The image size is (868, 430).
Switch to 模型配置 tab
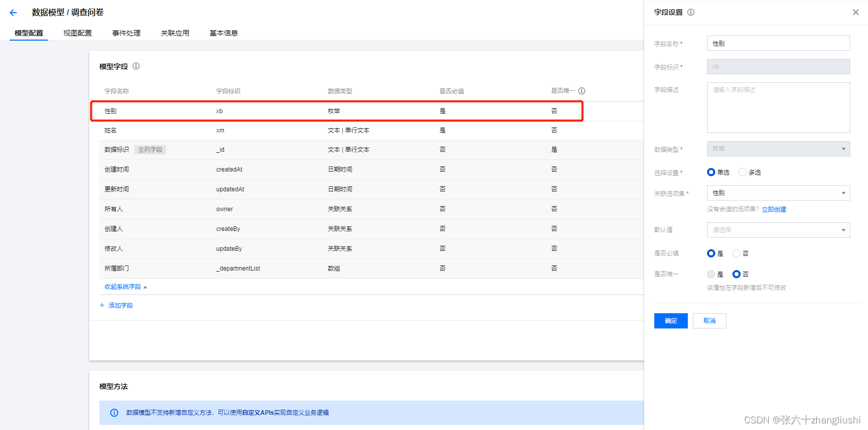pos(29,33)
